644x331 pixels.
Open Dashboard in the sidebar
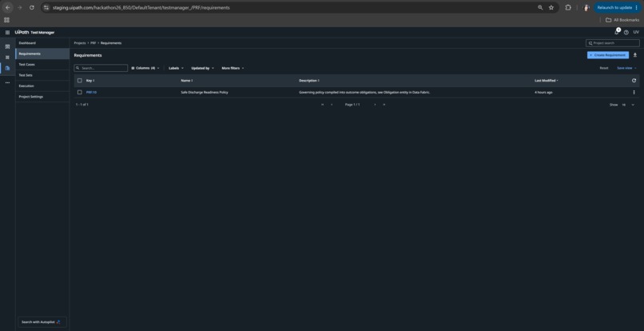(x=42, y=43)
